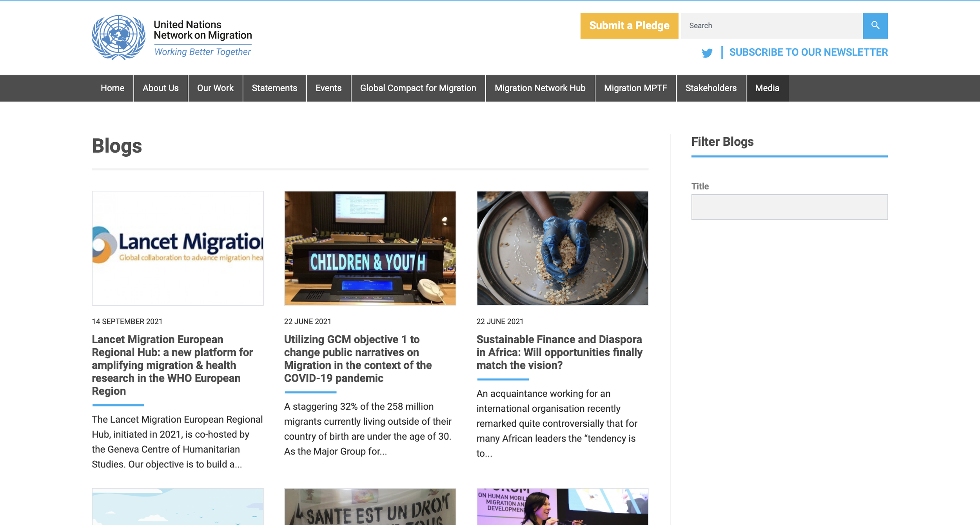
Task: Open Utilizing GCM objective 1 blog title
Action: point(358,358)
